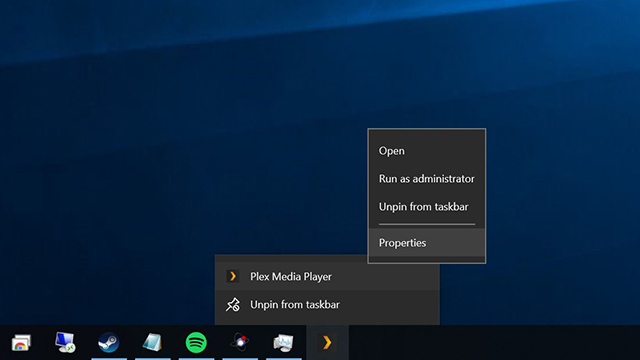The image size is (640, 360).
Task: Open the notepad taskbar icon
Action: pos(152,342)
